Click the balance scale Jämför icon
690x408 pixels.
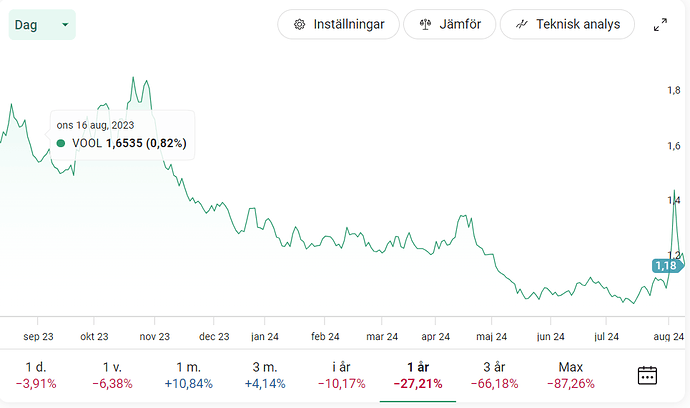pyautogui.click(x=425, y=25)
